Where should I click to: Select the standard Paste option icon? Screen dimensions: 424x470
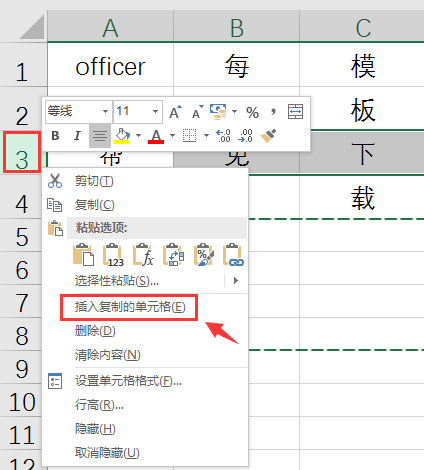coord(83,255)
